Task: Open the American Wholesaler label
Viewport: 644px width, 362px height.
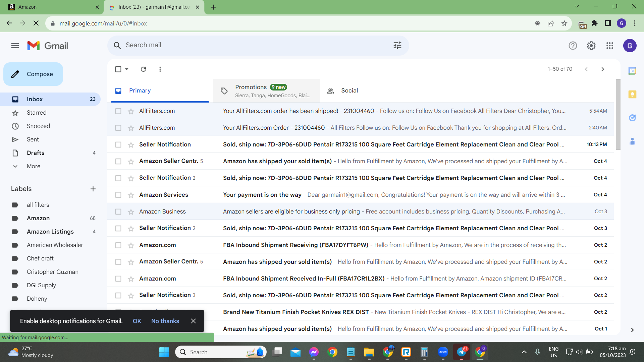Action: tap(55, 245)
